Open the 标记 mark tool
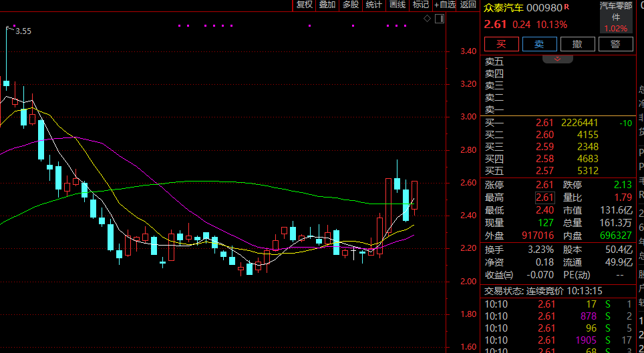Screen dimensions: 644x353 (x=421, y=5)
